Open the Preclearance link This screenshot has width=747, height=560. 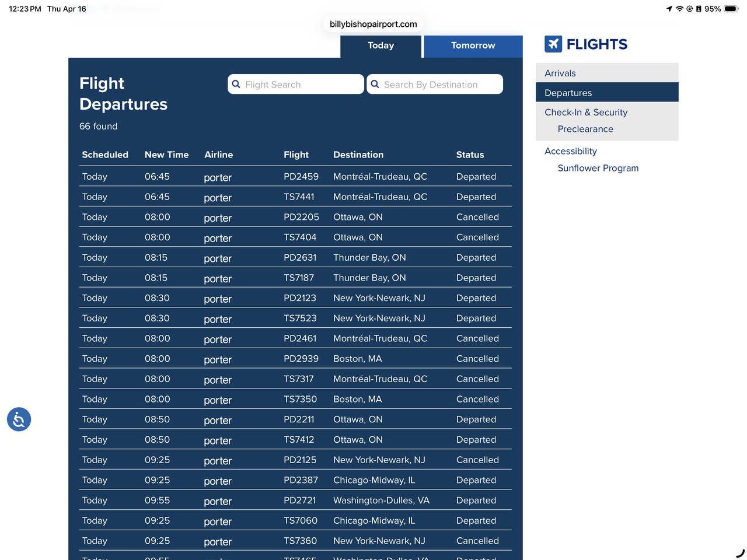coord(585,129)
